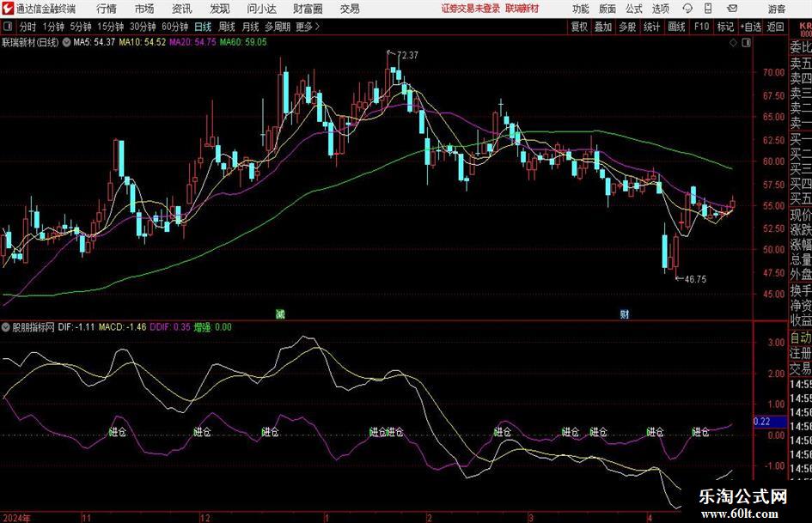Open the 财富圈 menu
This screenshot has width=812, height=523.
(x=308, y=9)
